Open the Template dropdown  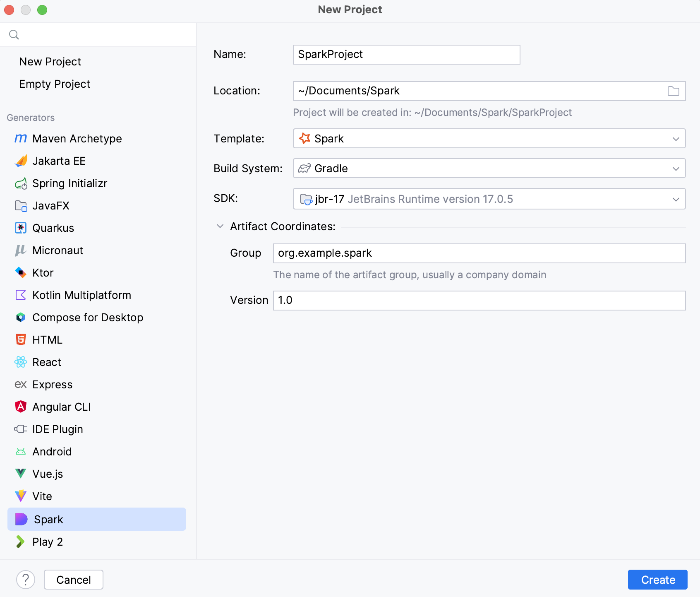tap(489, 138)
